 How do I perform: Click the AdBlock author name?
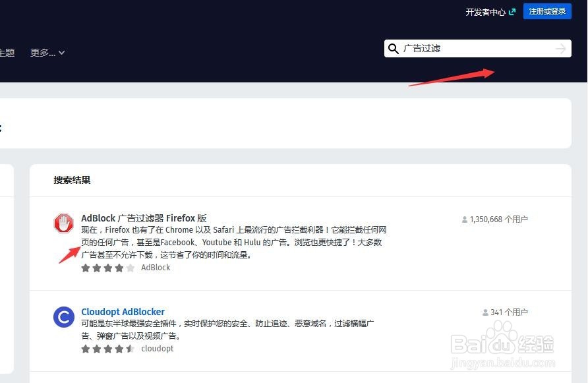point(156,268)
